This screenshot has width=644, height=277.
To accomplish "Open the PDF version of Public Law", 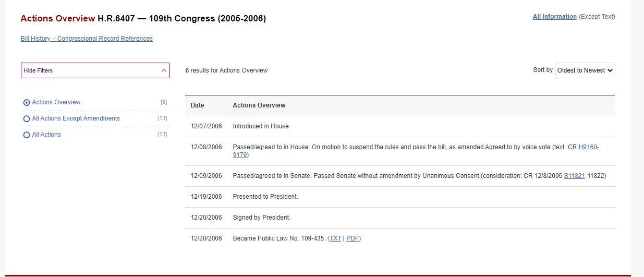I will pos(353,238).
